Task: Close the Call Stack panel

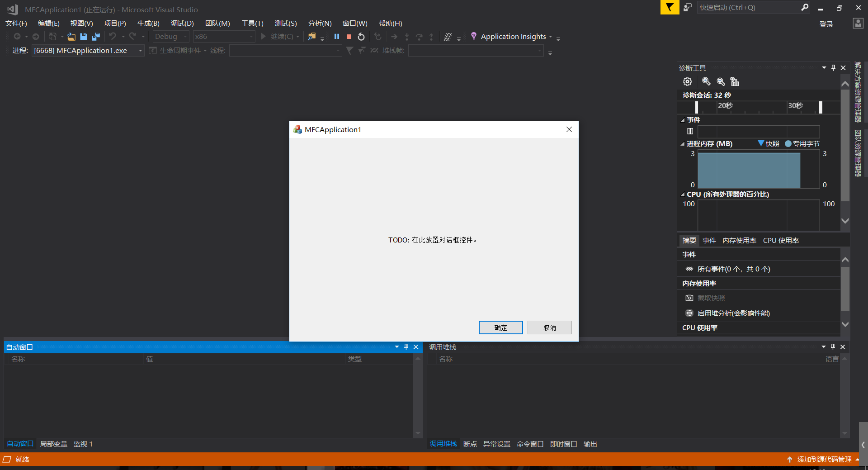Action: click(843, 347)
